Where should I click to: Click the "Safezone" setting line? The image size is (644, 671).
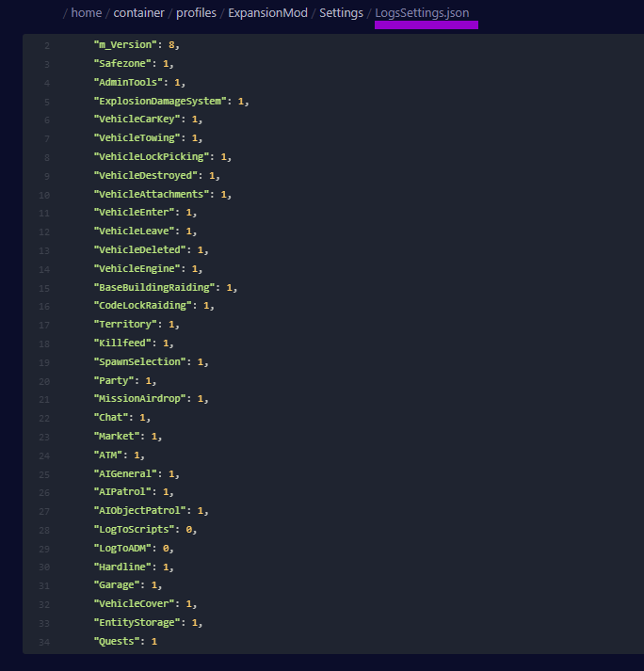[x=121, y=63]
